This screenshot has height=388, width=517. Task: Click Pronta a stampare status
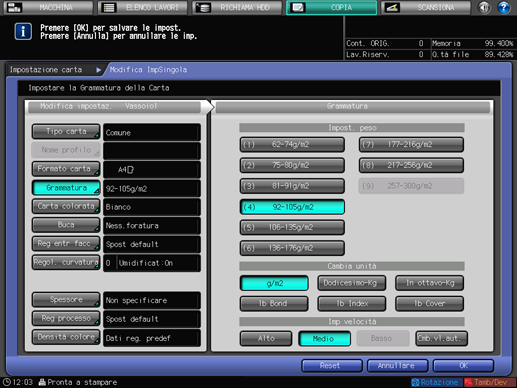tap(78, 382)
